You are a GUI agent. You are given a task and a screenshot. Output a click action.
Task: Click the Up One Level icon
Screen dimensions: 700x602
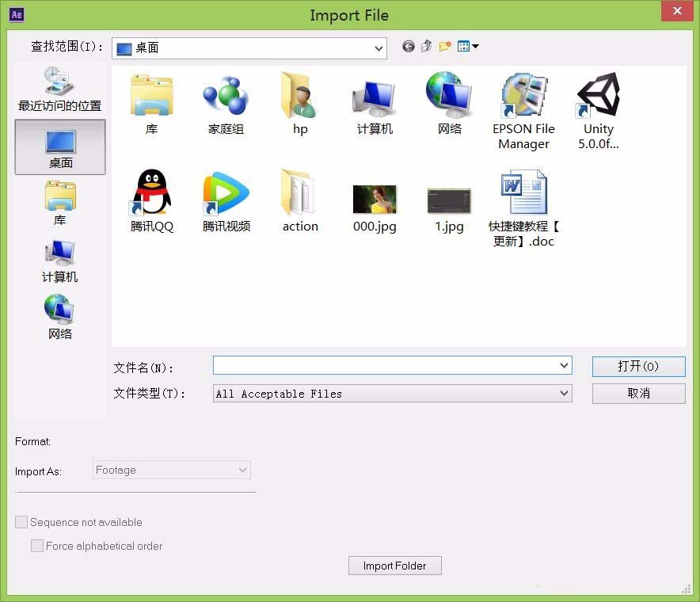(426, 46)
